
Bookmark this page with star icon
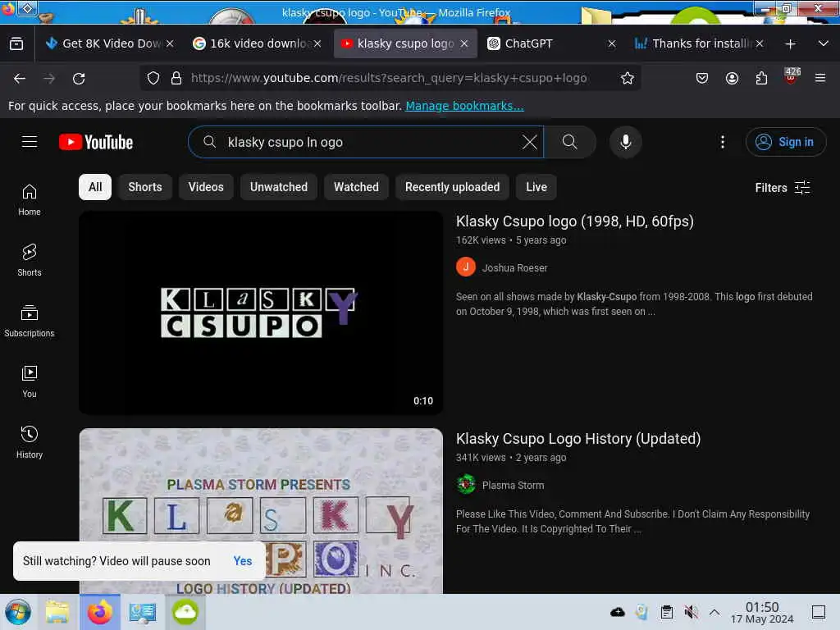coord(628,78)
